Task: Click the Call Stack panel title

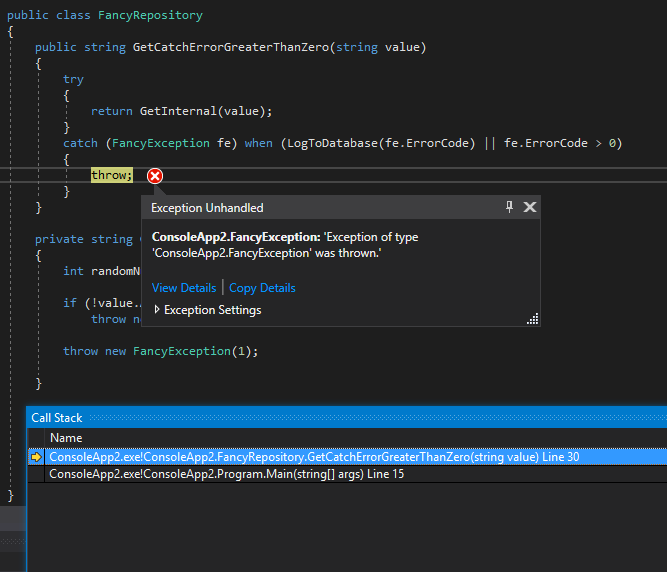Action: pos(57,417)
